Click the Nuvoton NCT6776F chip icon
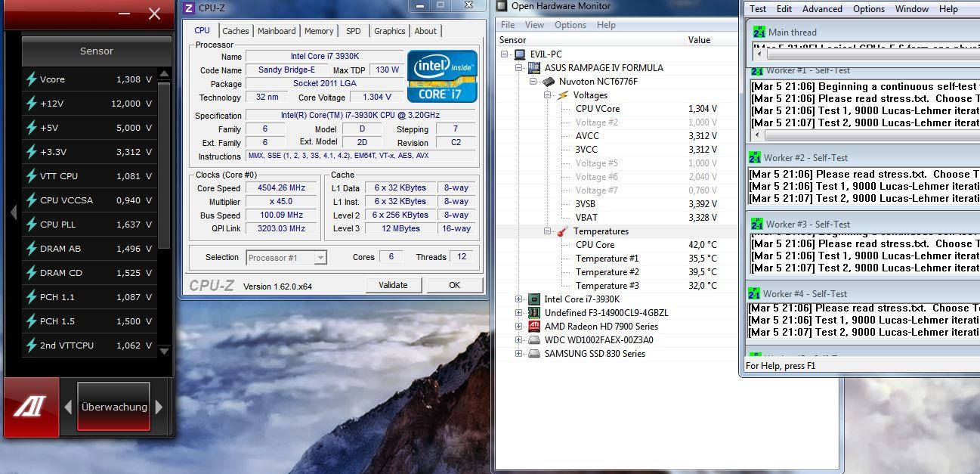 click(549, 82)
